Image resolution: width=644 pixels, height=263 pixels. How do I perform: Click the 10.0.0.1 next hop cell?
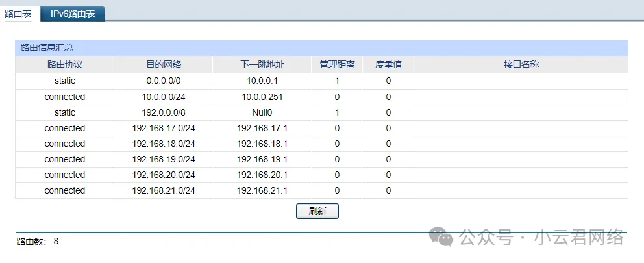pyautogui.click(x=262, y=81)
